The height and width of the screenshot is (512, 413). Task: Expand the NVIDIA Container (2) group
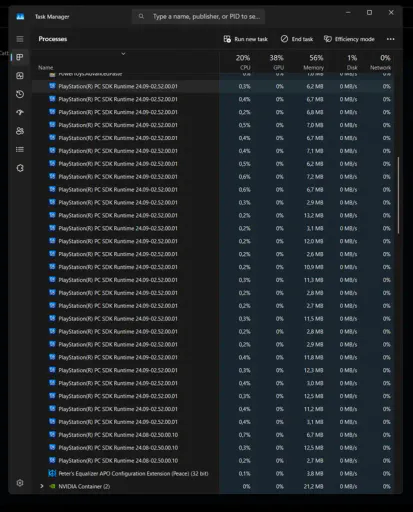(42, 486)
